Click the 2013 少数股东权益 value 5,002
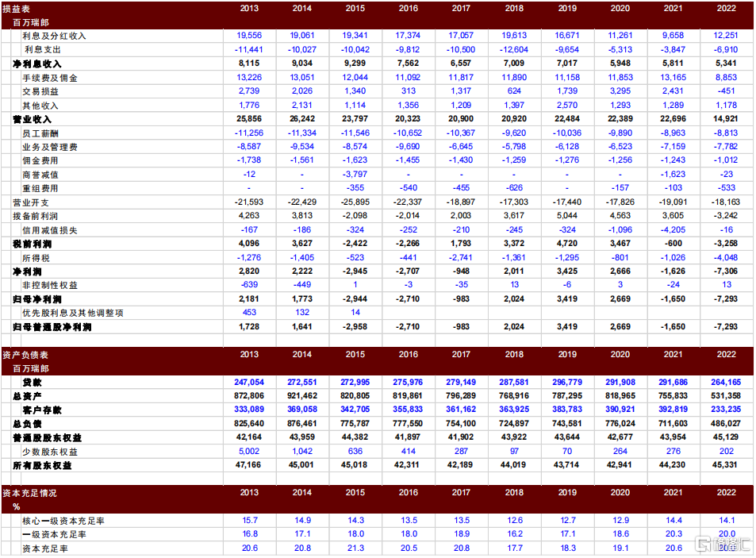The image size is (756, 558). pos(249,452)
